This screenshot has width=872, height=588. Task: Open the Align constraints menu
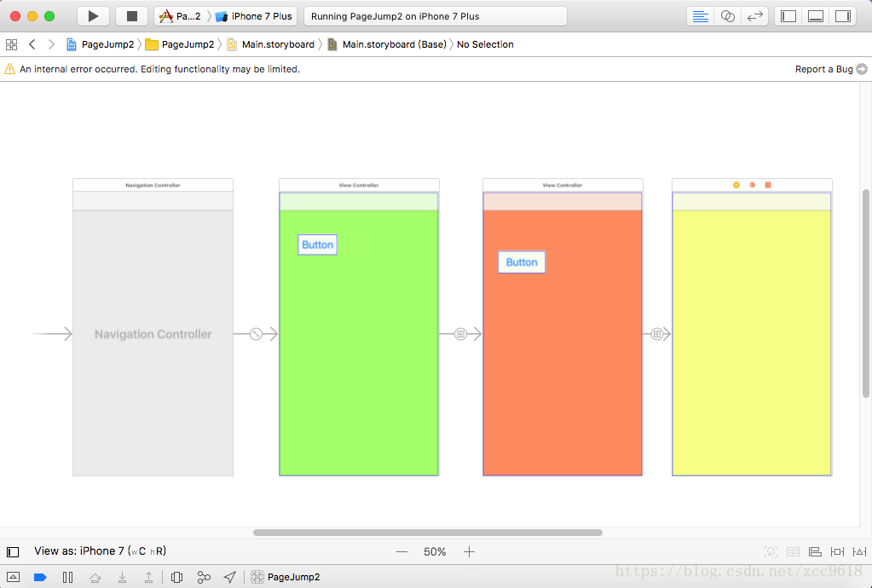pyautogui.click(x=815, y=552)
